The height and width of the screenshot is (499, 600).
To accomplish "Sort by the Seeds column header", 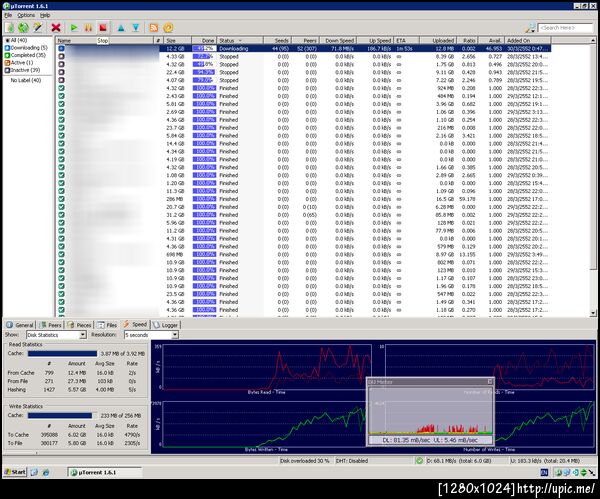I will pos(277,40).
